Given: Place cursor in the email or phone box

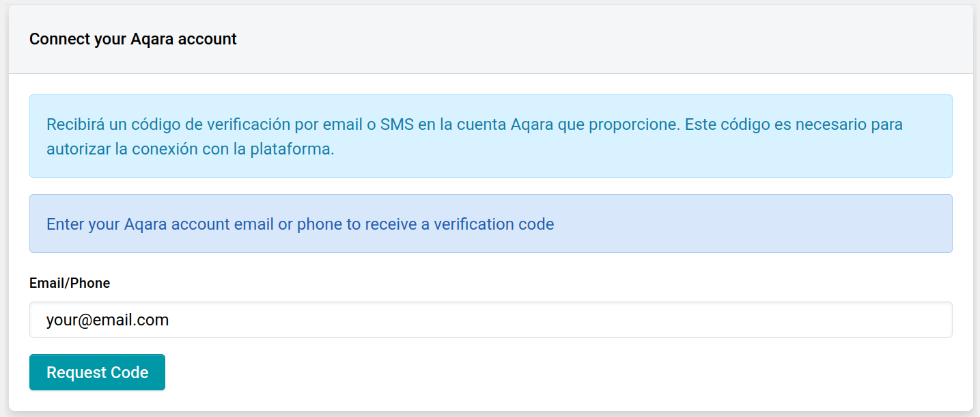Looking at the screenshot, I should [x=490, y=320].
